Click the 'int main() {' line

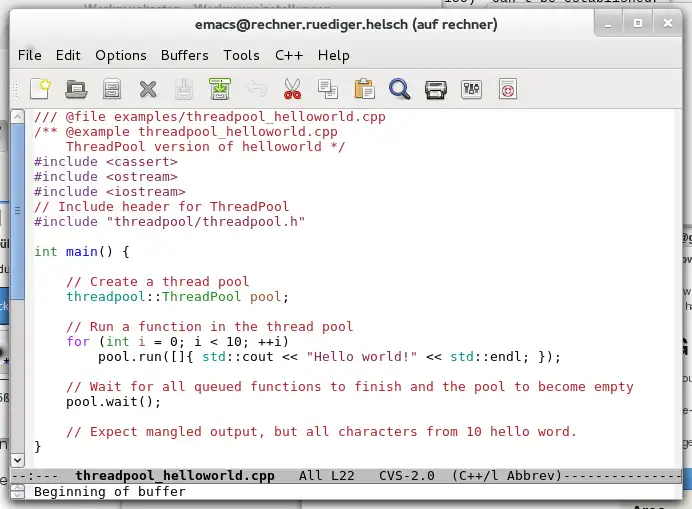pyautogui.click(x=82, y=252)
